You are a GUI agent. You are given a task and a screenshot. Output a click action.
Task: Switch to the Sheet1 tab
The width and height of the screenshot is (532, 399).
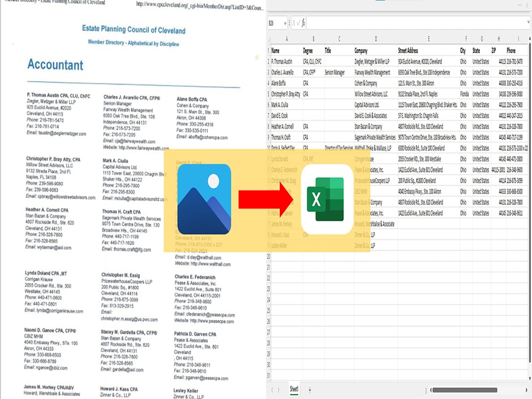pyautogui.click(x=294, y=389)
